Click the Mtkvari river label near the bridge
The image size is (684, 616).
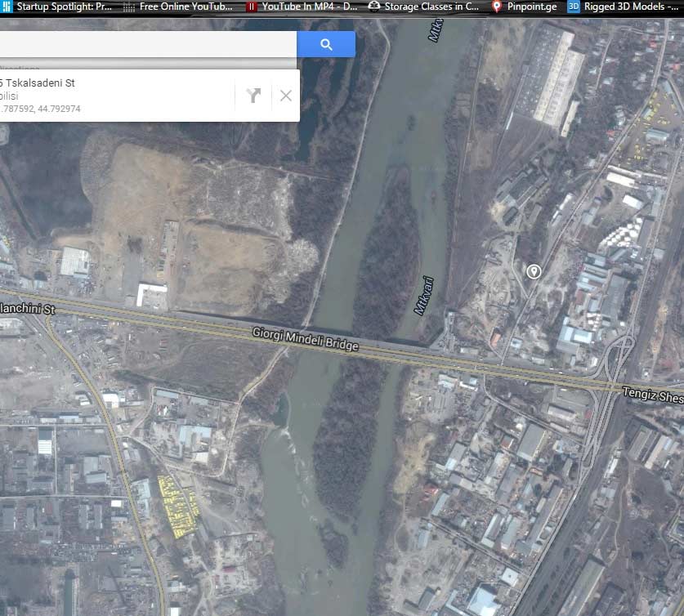(x=424, y=295)
